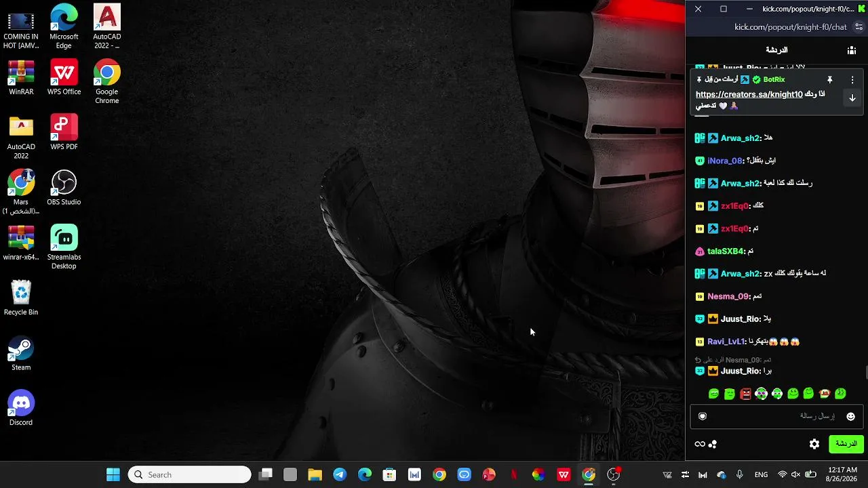868x488 pixels.
Task: Open Telegram from taskbar
Action: 340,474
